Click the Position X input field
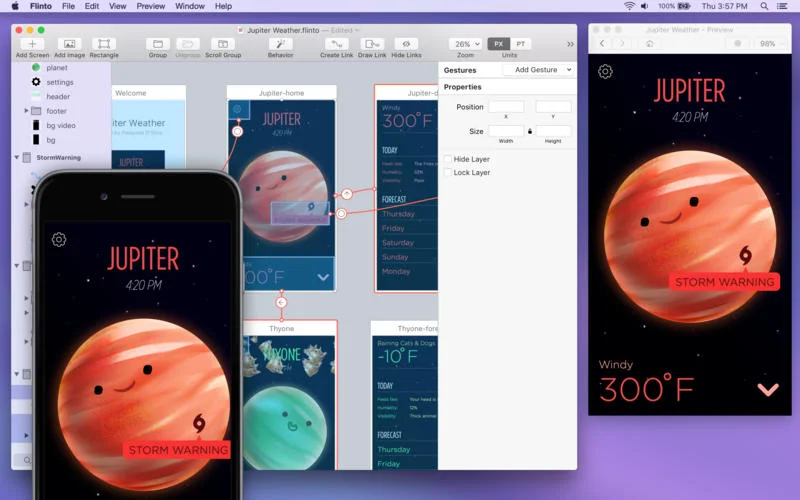The height and width of the screenshot is (500, 800). pos(505,107)
